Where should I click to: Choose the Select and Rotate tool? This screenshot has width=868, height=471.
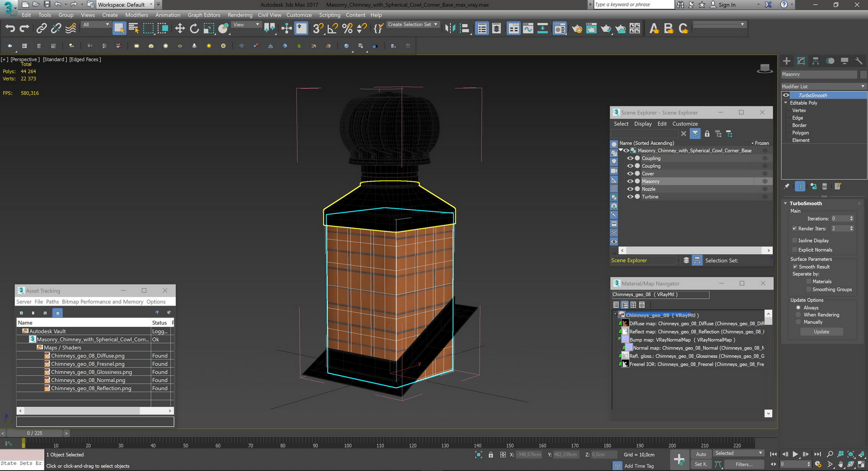tap(194, 28)
